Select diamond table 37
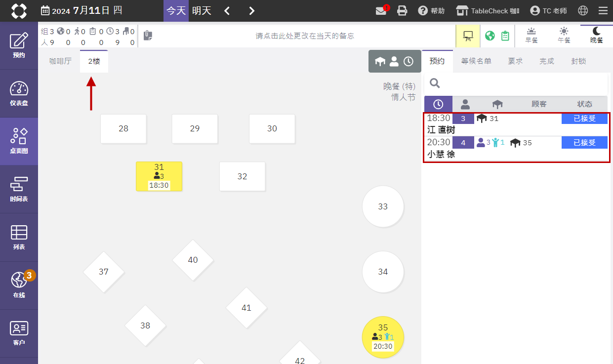Image resolution: width=613 pixels, height=364 pixels. point(104,272)
